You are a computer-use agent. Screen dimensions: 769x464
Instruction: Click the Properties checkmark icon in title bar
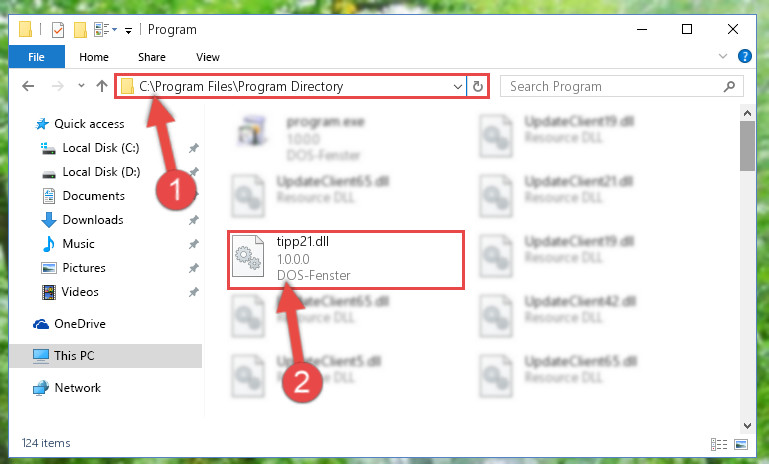[x=58, y=29]
